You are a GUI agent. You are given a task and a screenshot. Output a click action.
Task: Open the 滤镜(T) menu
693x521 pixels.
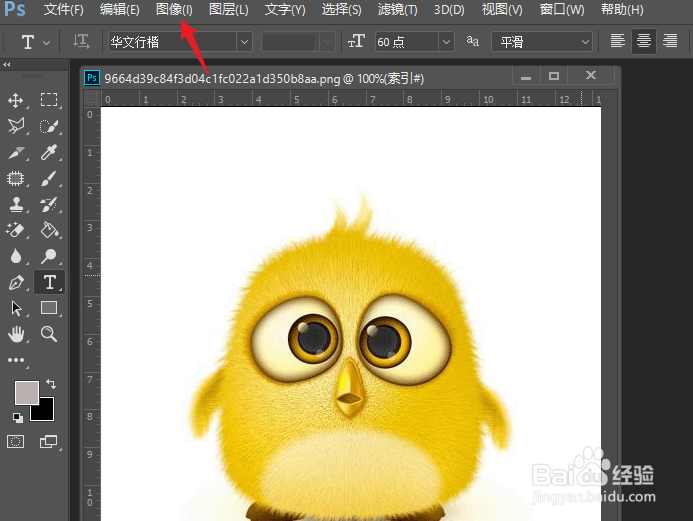coord(397,9)
